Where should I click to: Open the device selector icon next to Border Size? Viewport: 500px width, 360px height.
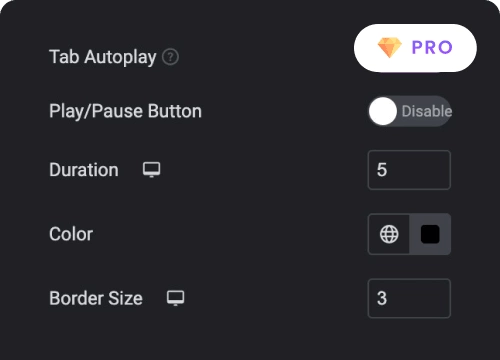click(x=175, y=298)
